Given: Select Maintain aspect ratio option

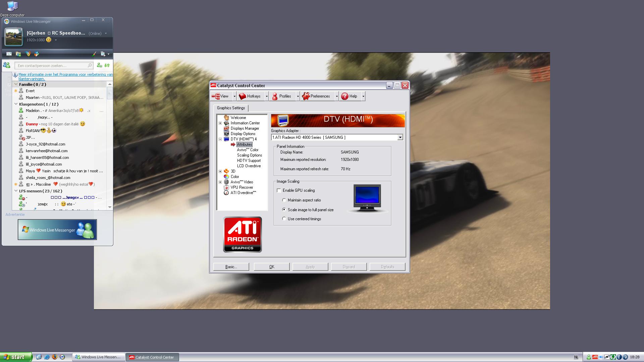Looking at the screenshot, I should [x=284, y=200].
